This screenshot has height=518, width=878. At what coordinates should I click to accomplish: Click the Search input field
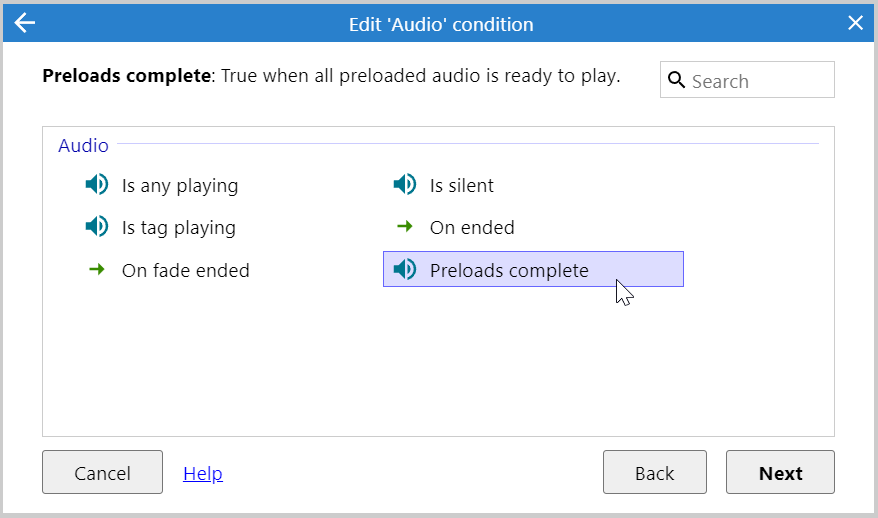747,80
